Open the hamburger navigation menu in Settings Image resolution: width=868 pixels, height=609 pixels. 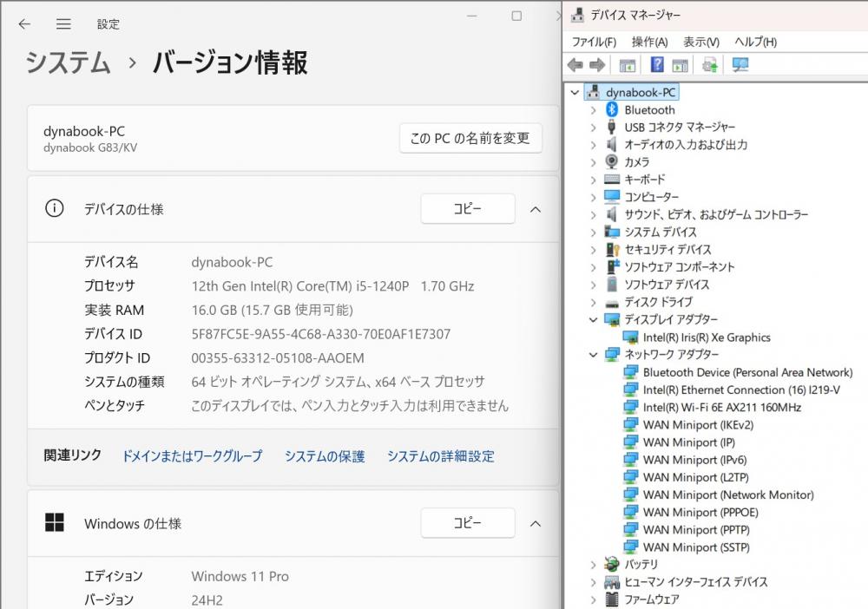pos(63,24)
